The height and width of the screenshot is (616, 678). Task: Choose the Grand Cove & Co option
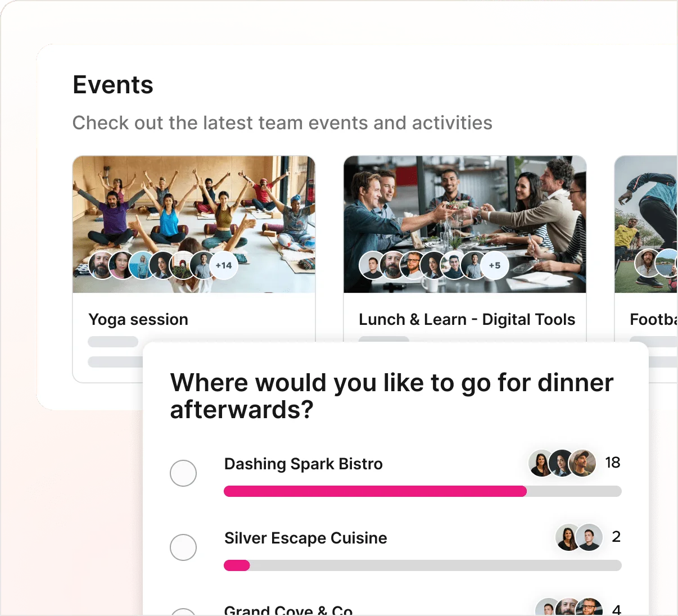(x=183, y=613)
